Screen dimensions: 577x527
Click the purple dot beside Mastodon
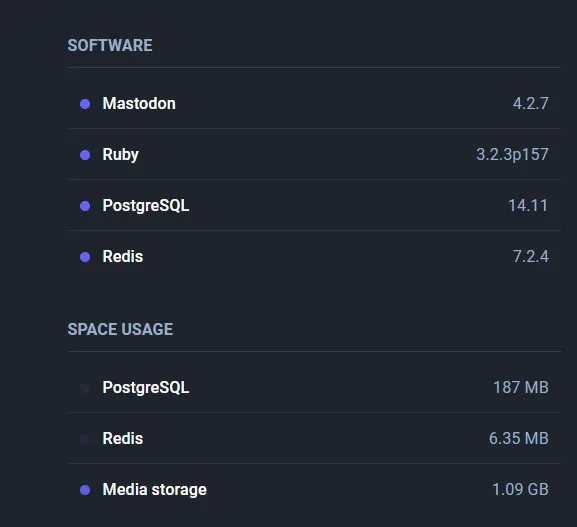click(85, 104)
